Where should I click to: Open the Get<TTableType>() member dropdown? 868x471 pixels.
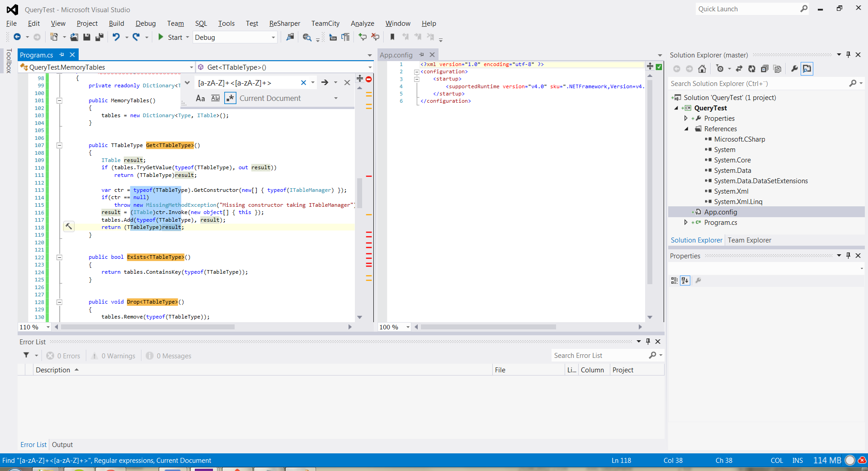(x=285, y=67)
